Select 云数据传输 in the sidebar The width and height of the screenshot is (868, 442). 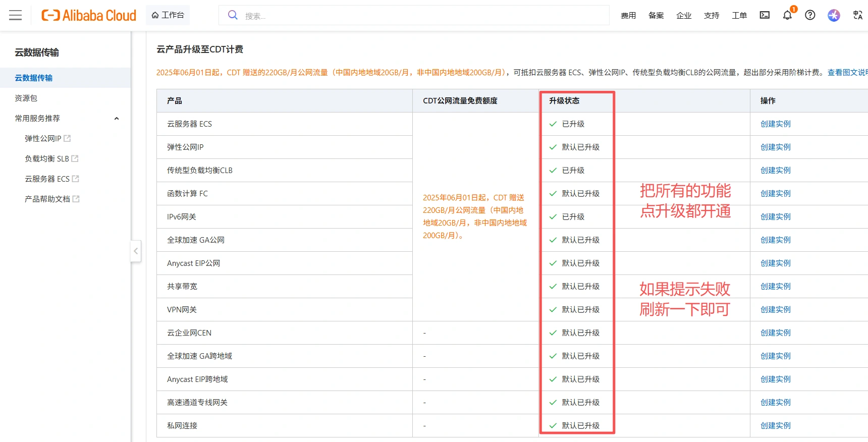pos(65,78)
